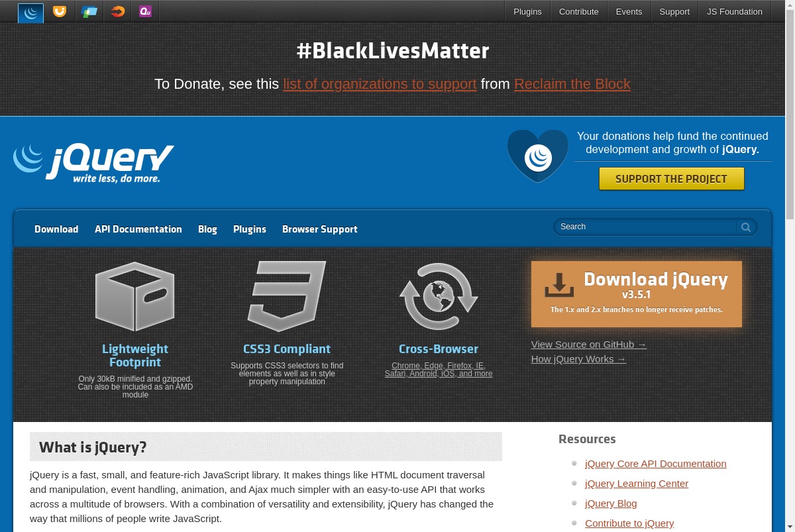The image size is (795, 532).
Task: Click the #BlackLivesMatter heading
Action: click(393, 51)
